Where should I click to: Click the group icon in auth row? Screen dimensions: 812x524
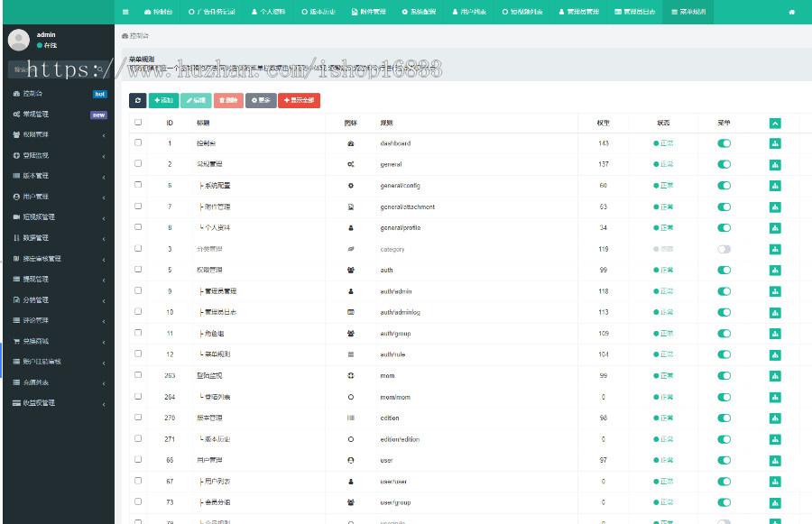point(351,270)
